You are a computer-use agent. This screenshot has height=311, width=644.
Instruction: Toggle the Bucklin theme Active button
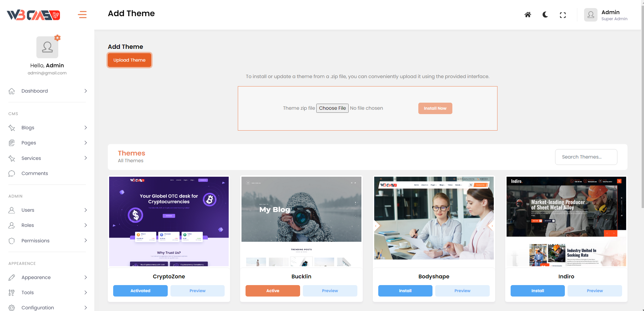click(273, 291)
